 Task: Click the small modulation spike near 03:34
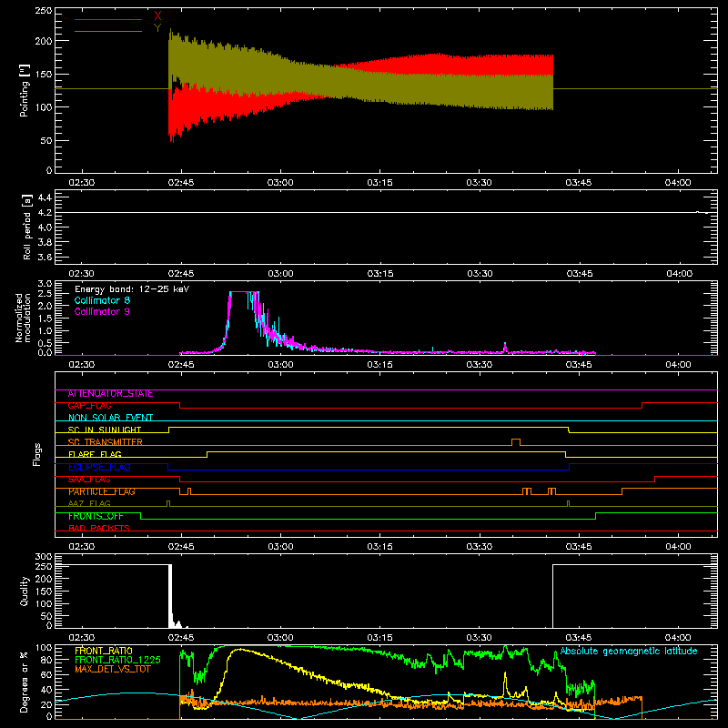(x=505, y=347)
